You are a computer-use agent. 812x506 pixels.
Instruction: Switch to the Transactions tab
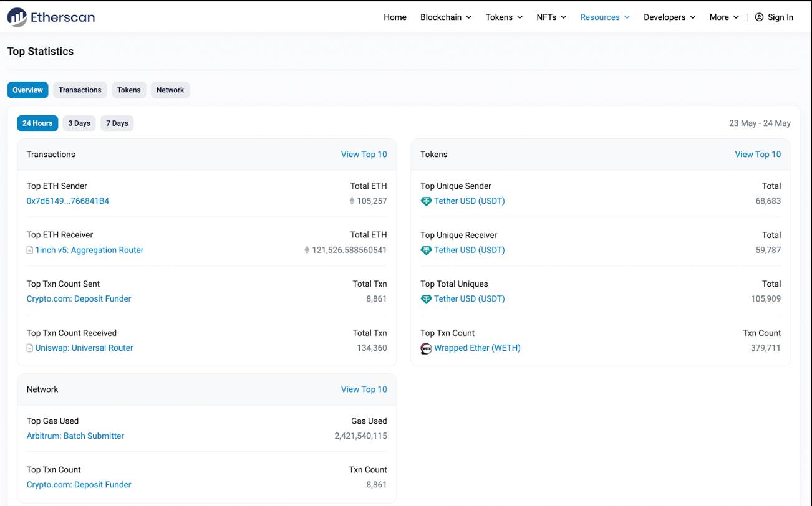point(80,90)
